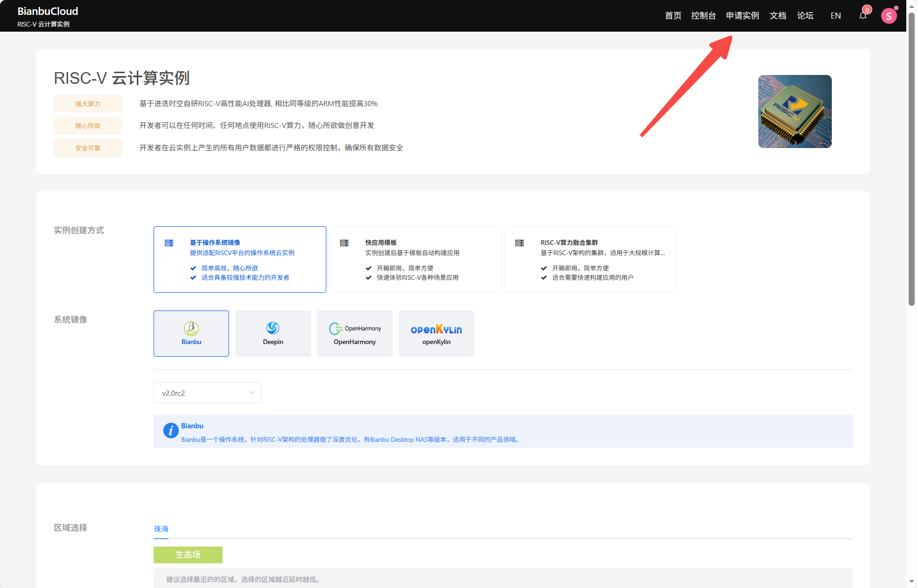Click the page vertical scrollbar
Image resolution: width=917 pixels, height=588 pixels.
tap(911, 158)
